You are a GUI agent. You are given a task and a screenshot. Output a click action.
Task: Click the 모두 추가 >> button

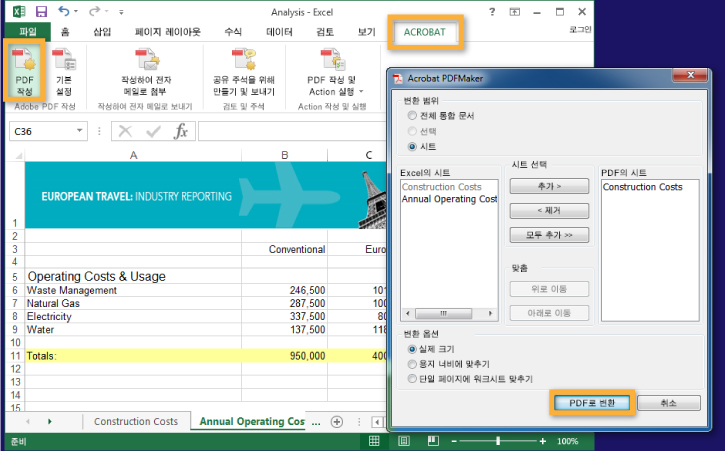coord(549,235)
